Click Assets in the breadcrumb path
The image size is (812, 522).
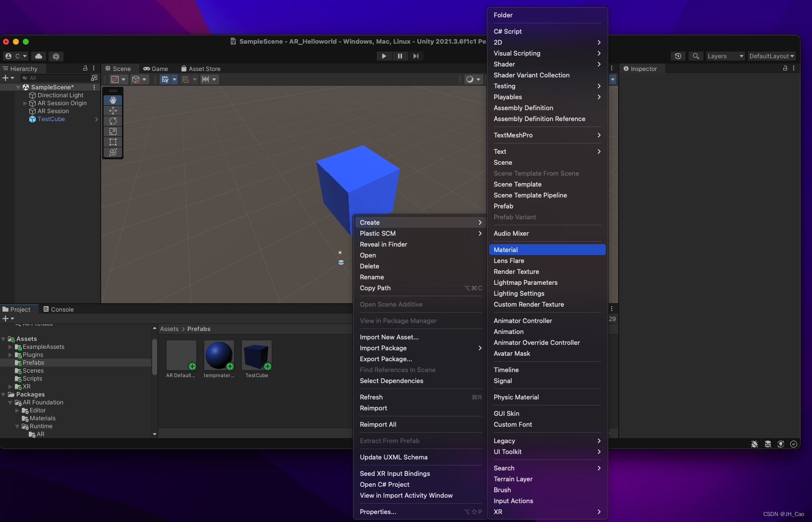coord(169,329)
